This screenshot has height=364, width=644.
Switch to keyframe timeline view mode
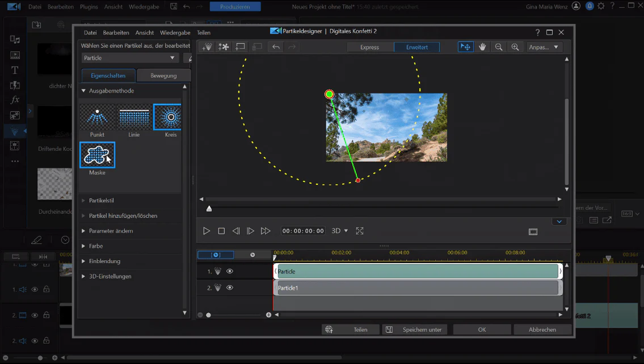[x=252, y=255]
